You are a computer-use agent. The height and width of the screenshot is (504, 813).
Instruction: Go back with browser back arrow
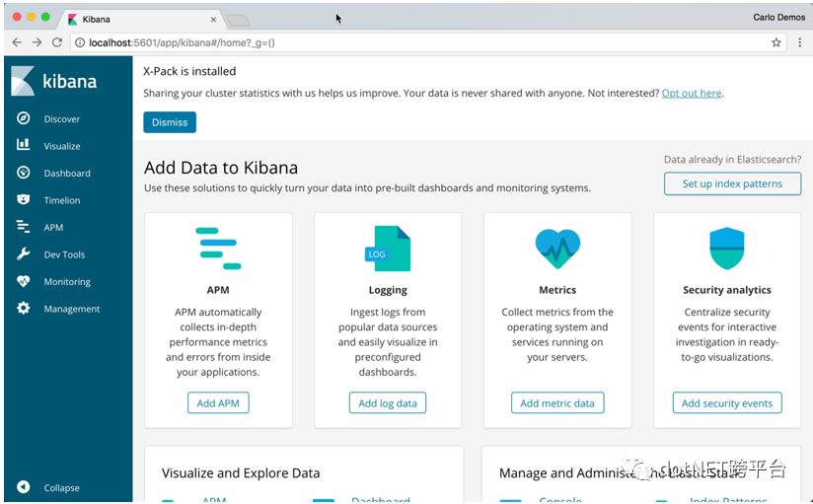tap(17, 42)
